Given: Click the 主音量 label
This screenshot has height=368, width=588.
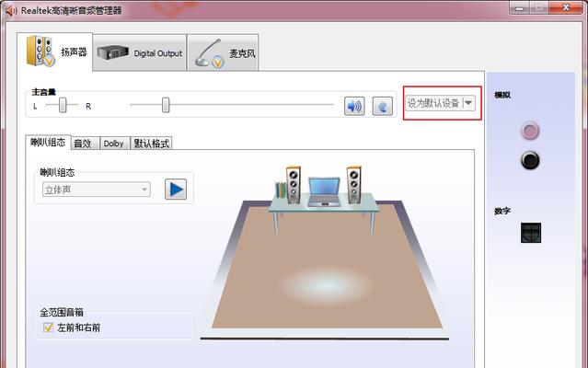Looking at the screenshot, I should (x=44, y=92).
